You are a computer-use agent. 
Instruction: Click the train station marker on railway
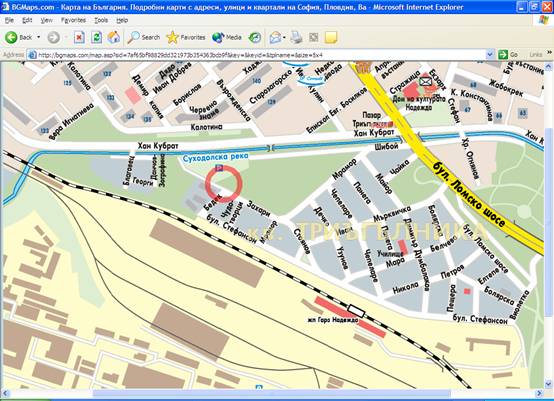pyautogui.click(x=355, y=311)
